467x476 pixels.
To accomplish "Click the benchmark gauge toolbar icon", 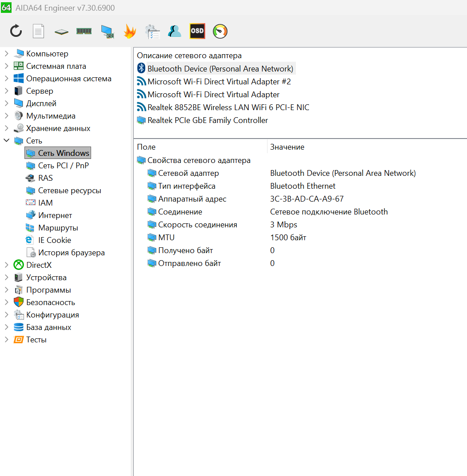I will (220, 31).
